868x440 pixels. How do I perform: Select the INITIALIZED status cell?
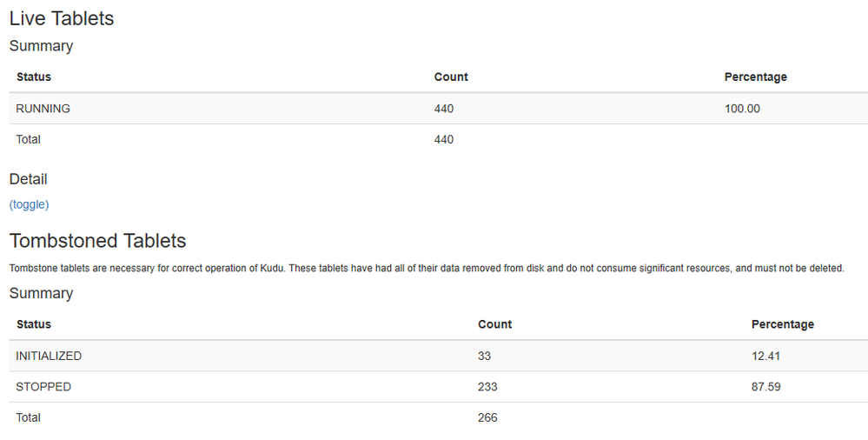click(x=49, y=356)
